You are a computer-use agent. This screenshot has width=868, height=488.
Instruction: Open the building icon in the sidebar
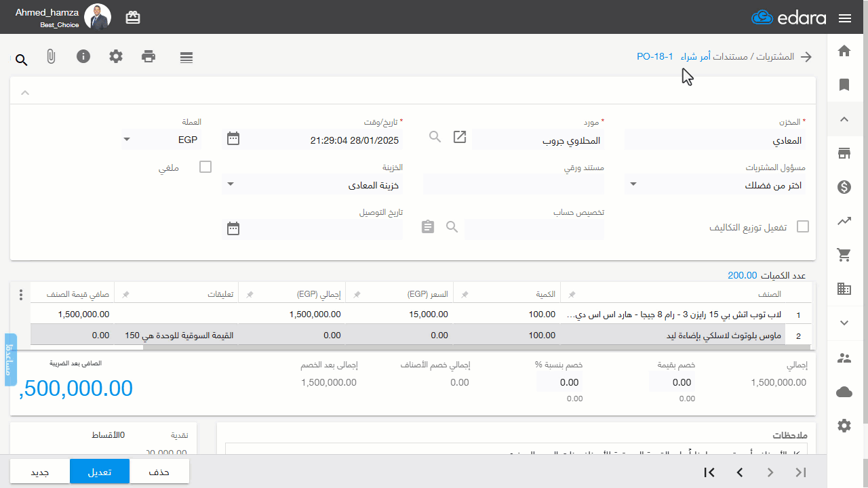(x=844, y=289)
